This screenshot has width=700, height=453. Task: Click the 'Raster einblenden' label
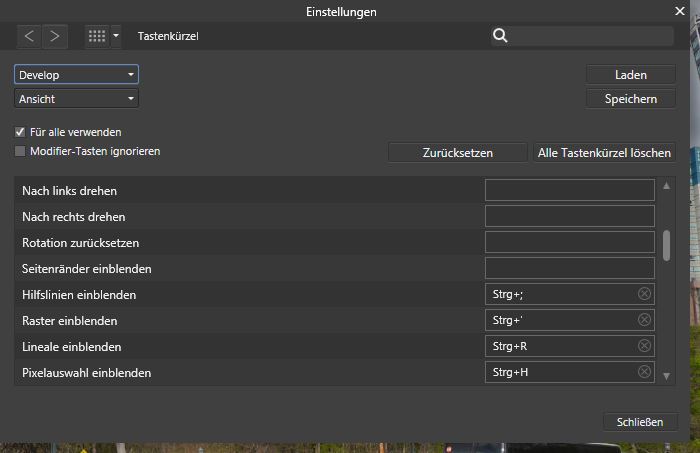click(70, 320)
